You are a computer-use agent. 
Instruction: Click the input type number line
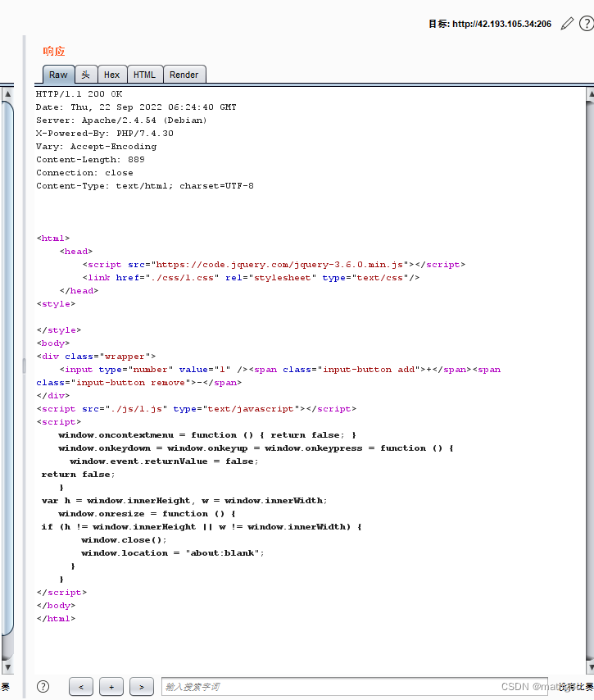280,369
